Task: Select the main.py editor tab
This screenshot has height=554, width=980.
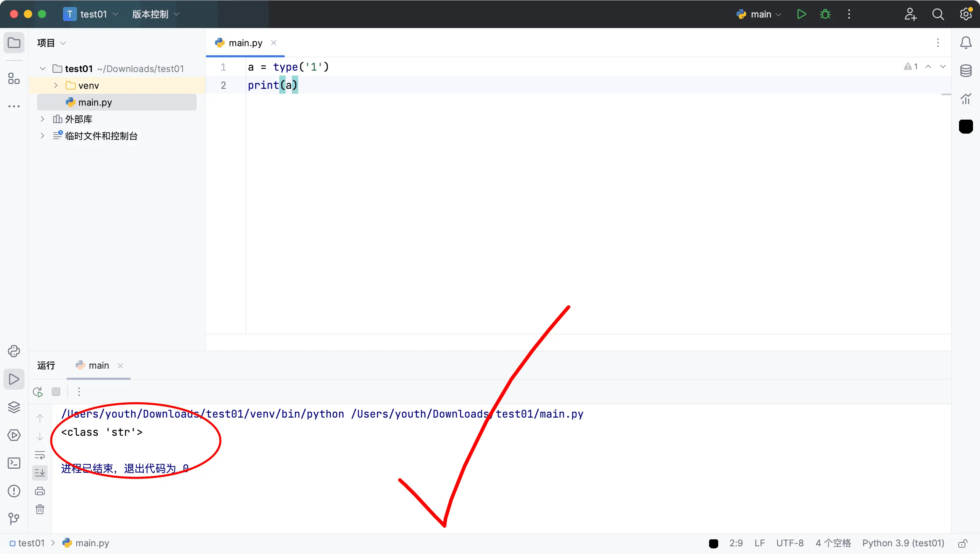Action: (x=245, y=43)
